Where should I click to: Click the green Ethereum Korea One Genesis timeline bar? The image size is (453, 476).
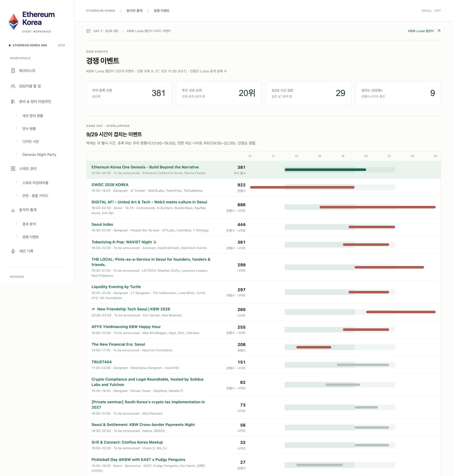[x=325, y=170]
